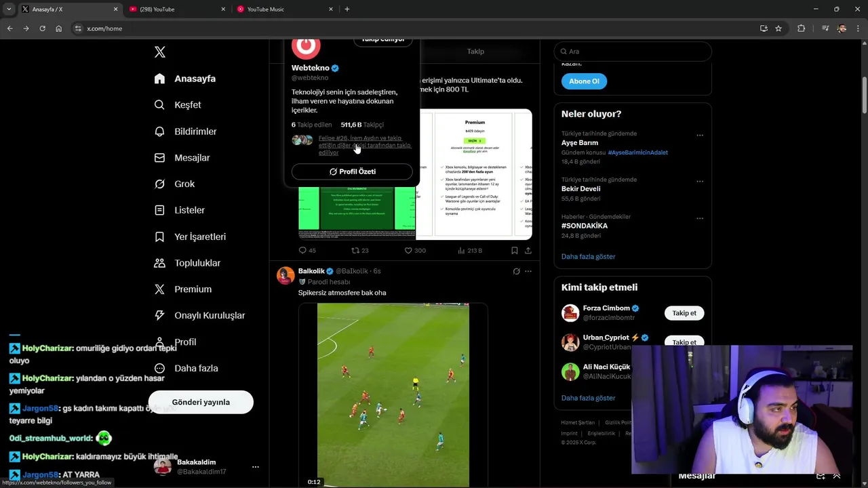Open Topluluklar communities
868x488 pixels.
click(187, 263)
